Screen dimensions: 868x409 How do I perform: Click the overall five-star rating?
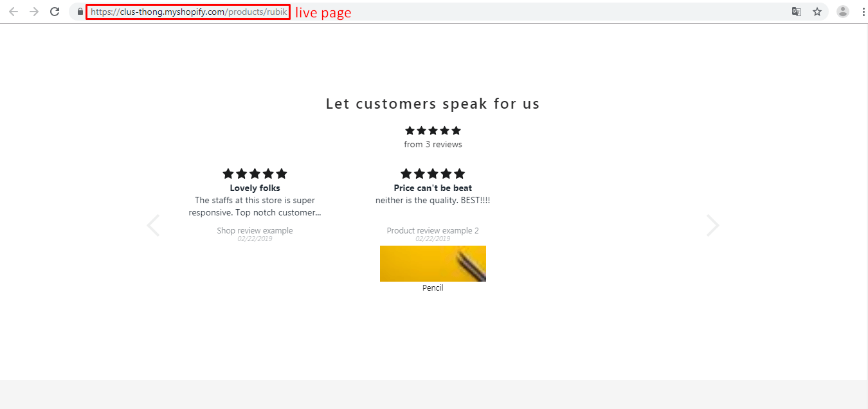[433, 131]
